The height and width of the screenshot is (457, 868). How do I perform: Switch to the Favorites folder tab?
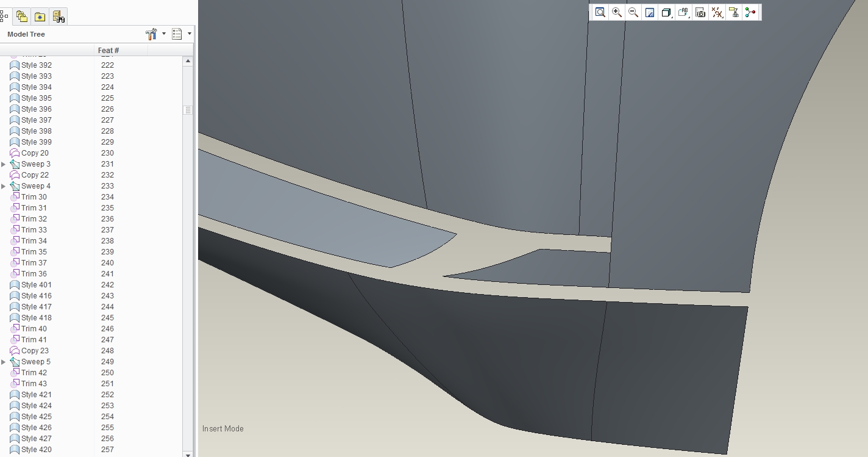point(40,16)
